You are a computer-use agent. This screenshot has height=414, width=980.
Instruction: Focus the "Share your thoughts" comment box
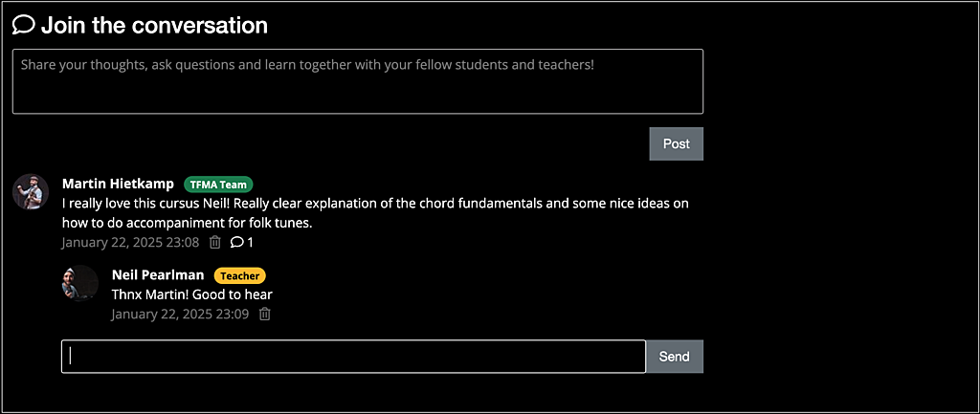click(358, 81)
